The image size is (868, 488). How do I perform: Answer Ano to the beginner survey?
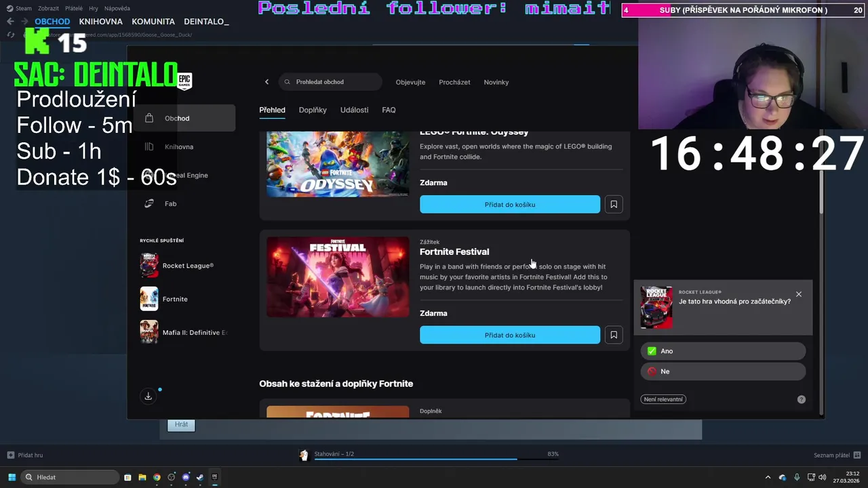723,351
